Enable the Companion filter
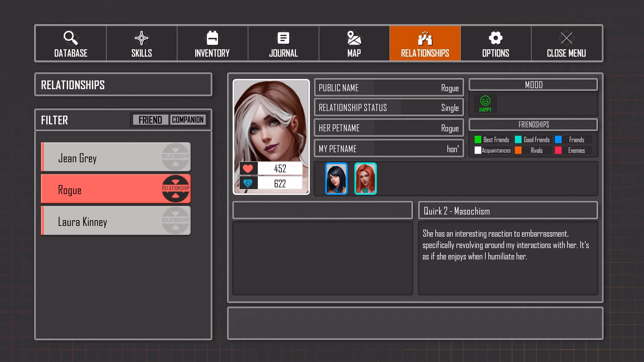Screen dimensions: 644x362 point(188,120)
